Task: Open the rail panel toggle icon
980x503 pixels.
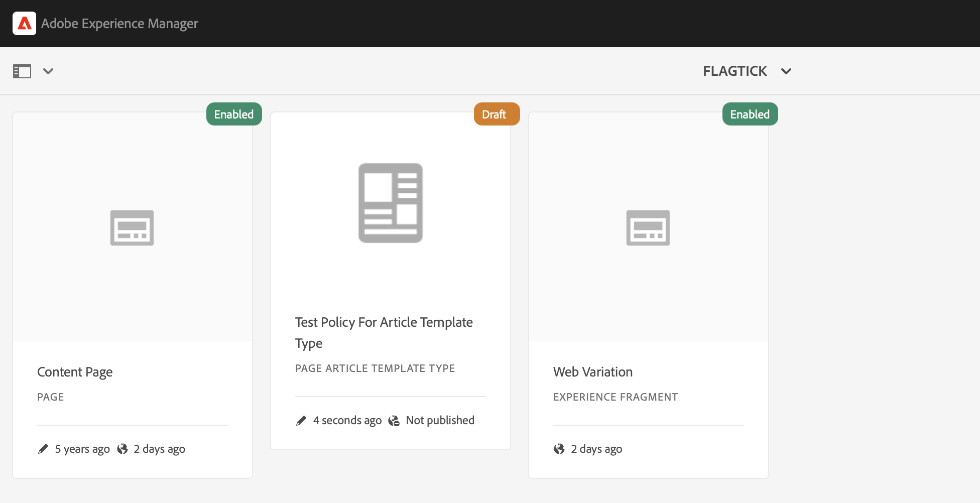Action: tap(22, 71)
